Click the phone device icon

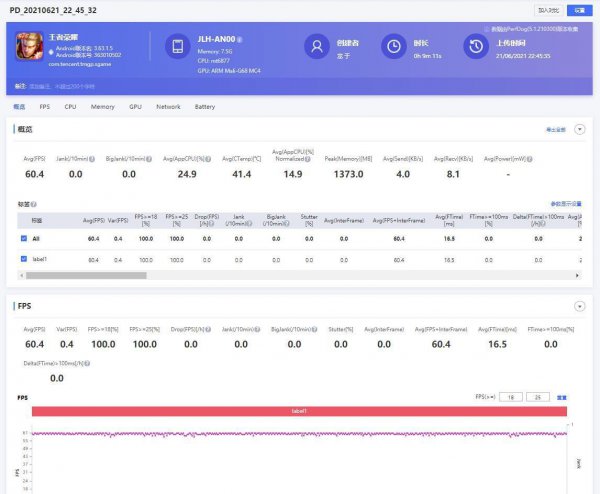tap(178, 47)
